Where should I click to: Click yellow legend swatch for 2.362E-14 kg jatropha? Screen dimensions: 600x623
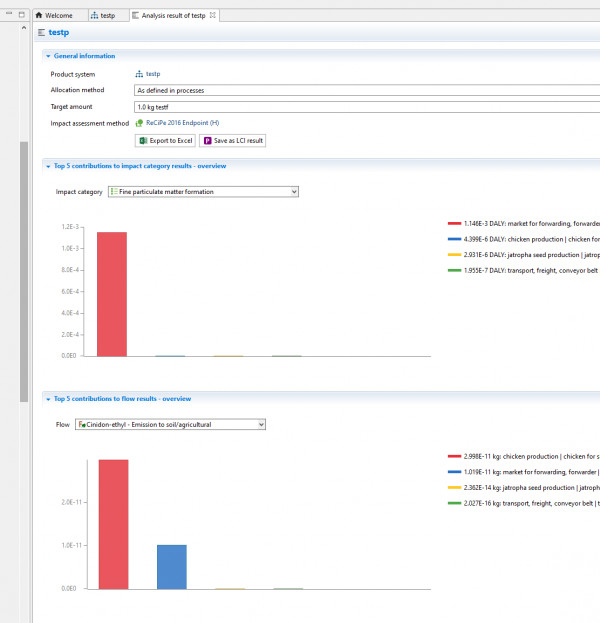click(x=454, y=488)
